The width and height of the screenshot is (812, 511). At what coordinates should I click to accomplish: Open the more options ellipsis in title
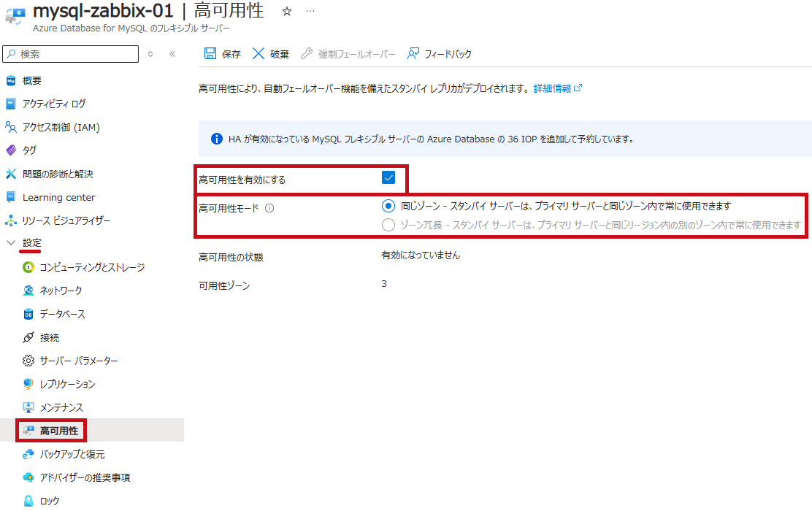coord(310,11)
